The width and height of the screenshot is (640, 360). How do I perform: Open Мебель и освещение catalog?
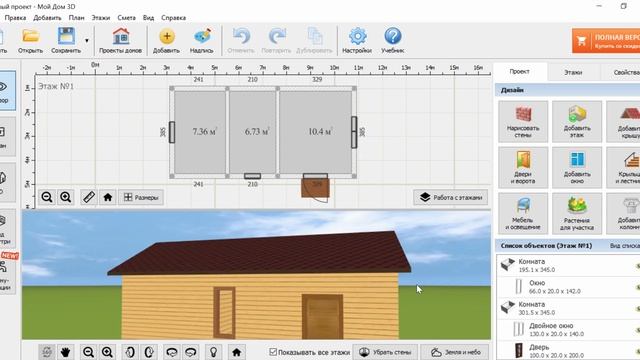523,214
